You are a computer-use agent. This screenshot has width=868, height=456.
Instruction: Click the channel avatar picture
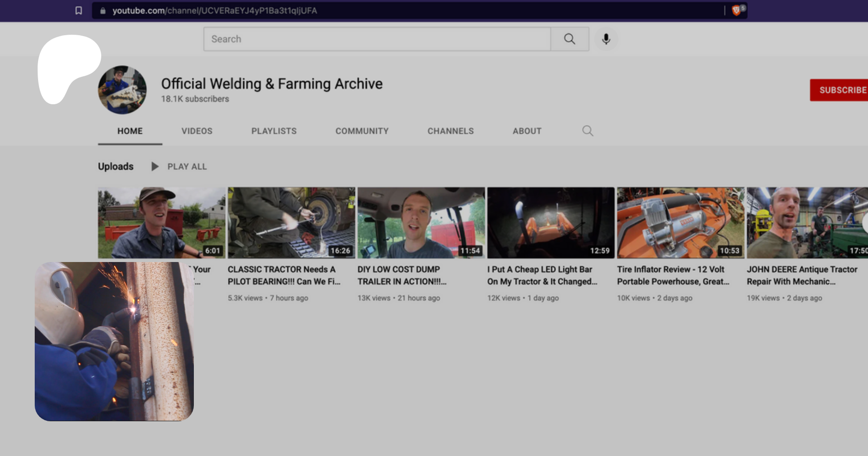pyautogui.click(x=122, y=90)
